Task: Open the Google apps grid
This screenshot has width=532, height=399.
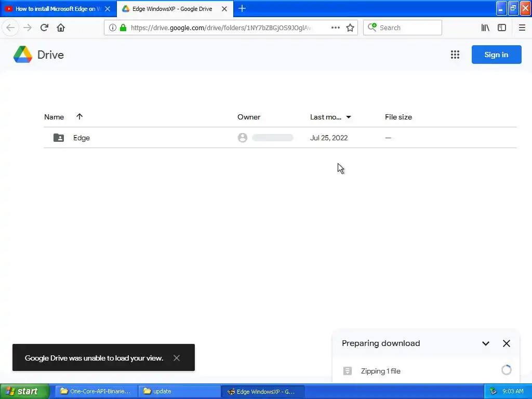Action: pos(455,54)
